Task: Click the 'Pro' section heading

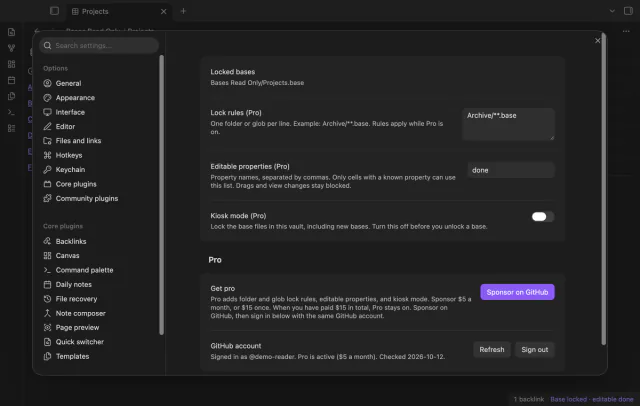Action: point(215,260)
